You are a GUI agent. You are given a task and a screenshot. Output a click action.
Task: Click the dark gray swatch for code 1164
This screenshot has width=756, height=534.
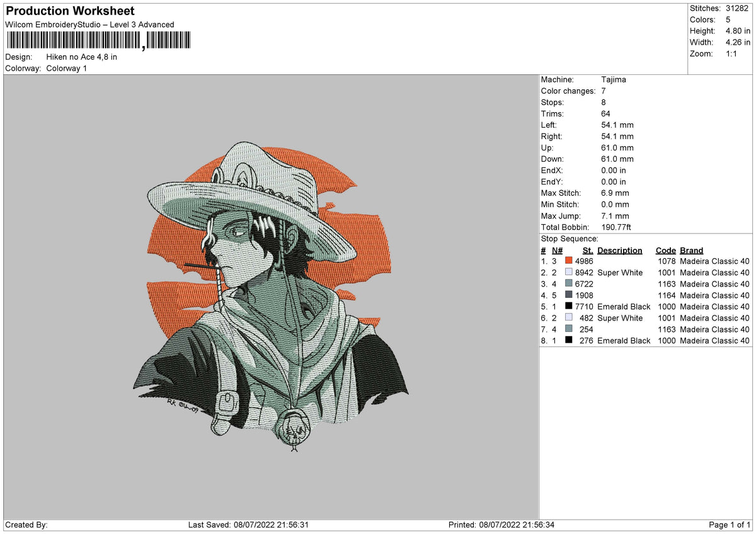(568, 295)
